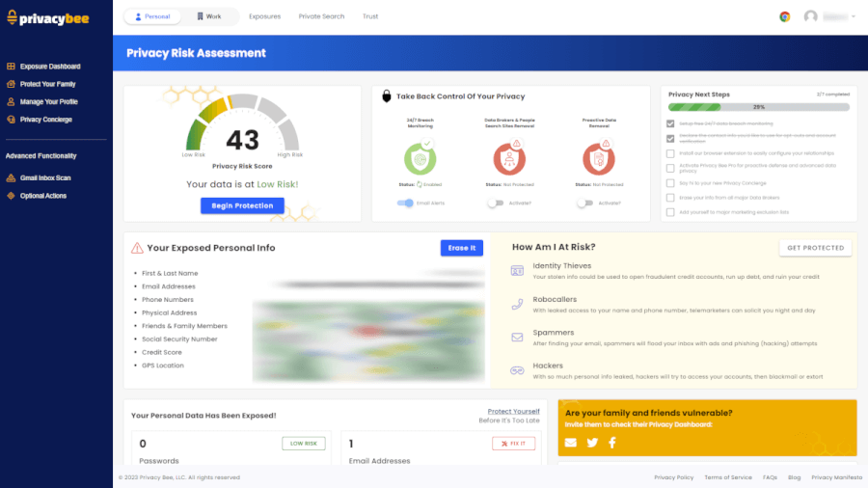This screenshot has height=488, width=868.
Task: Click the blurred exposure map thumbnail
Action: (368, 340)
